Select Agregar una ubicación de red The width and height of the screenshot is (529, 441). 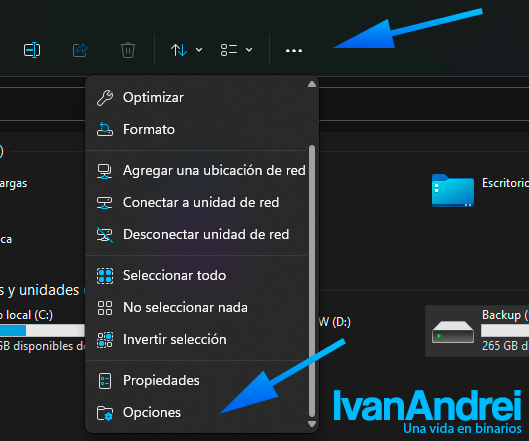[196, 170]
